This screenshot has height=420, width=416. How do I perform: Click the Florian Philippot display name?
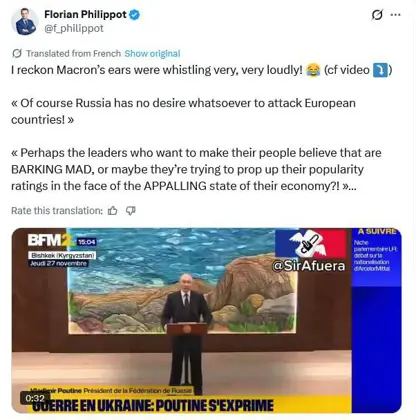tap(85, 14)
